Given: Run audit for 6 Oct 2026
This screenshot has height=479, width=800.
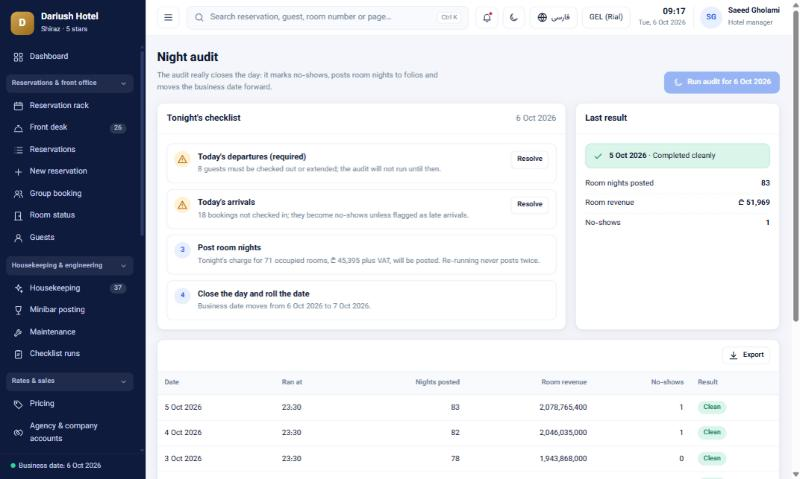Looking at the screenshot, I should tap(721, 82).
